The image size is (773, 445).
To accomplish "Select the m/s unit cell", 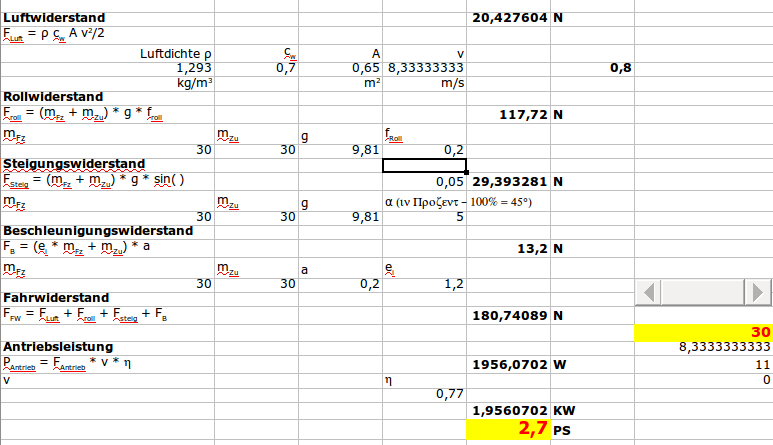I will [424, 83].
